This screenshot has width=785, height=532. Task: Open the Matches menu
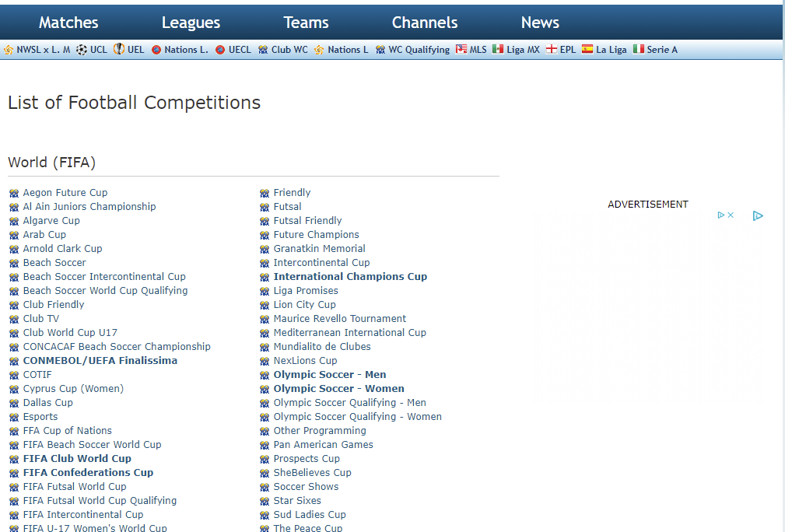(68, 23)
